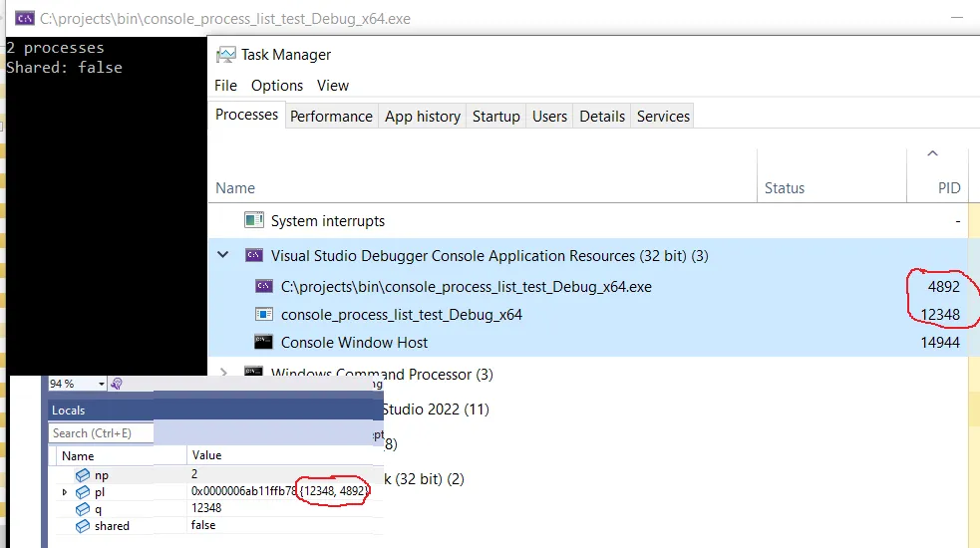The height and width of the screenshot is (548, 980).
Task: Switch to the Details tab
Action: pos(602,117)
